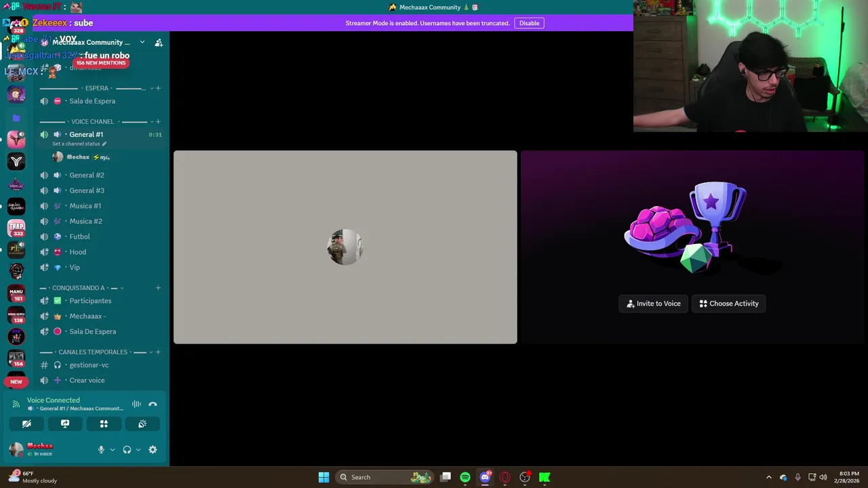The image size is (868, 488).
Task: Open Mechaaax Community server dropdown
Action: coord(142,42)
